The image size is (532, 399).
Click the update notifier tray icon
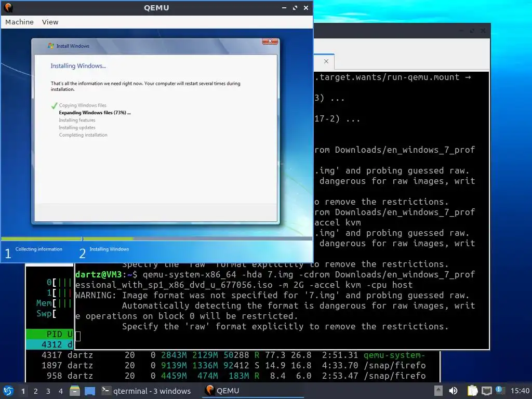[499, 390]
